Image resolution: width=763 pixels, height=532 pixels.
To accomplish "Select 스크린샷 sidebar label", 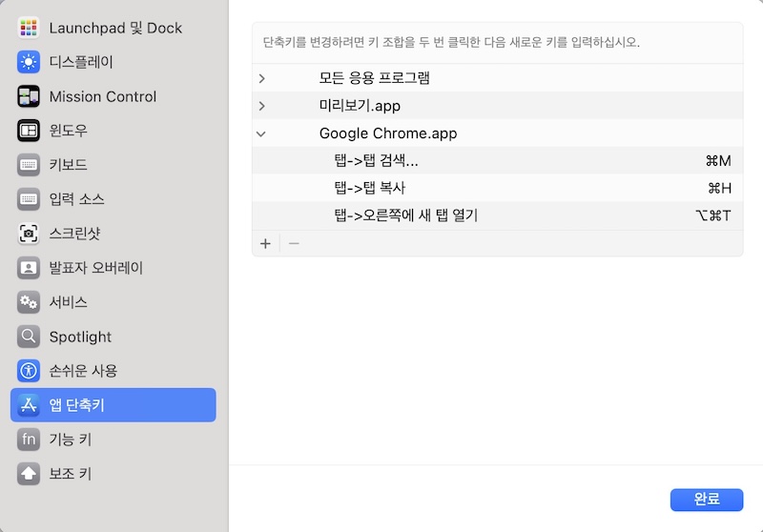I will click(x=74, y=234).
